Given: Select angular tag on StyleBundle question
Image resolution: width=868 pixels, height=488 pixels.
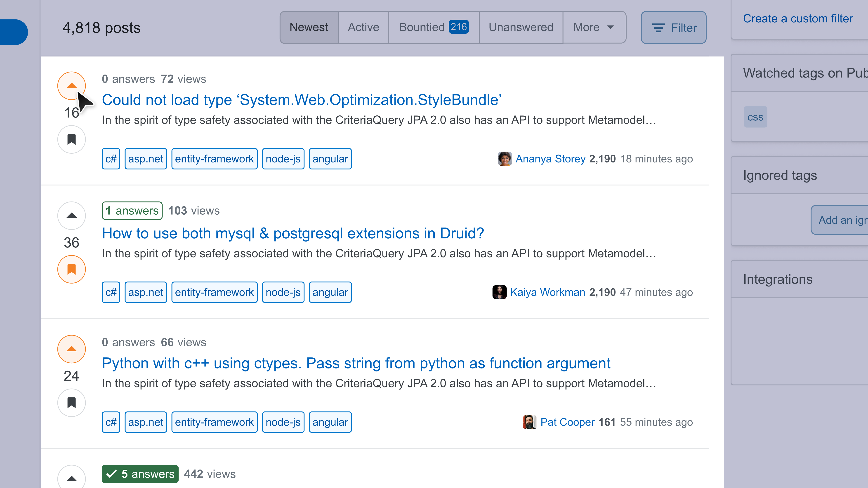Looking at the screenshot, I should [x=330, y=159].
